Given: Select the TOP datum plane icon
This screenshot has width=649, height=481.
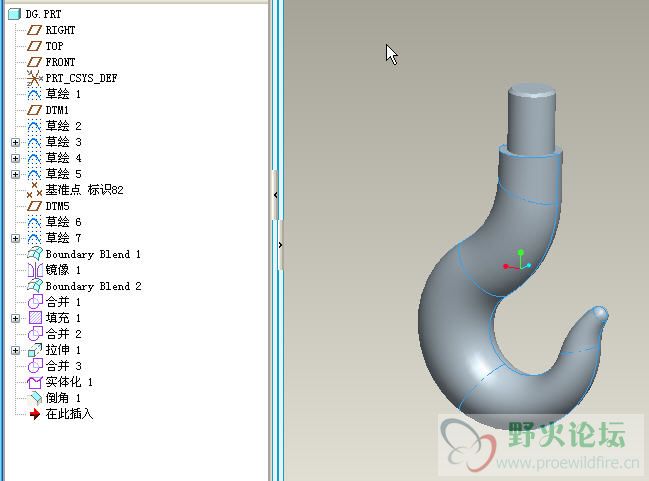Looking at the screenshot, I should (34, 46).
